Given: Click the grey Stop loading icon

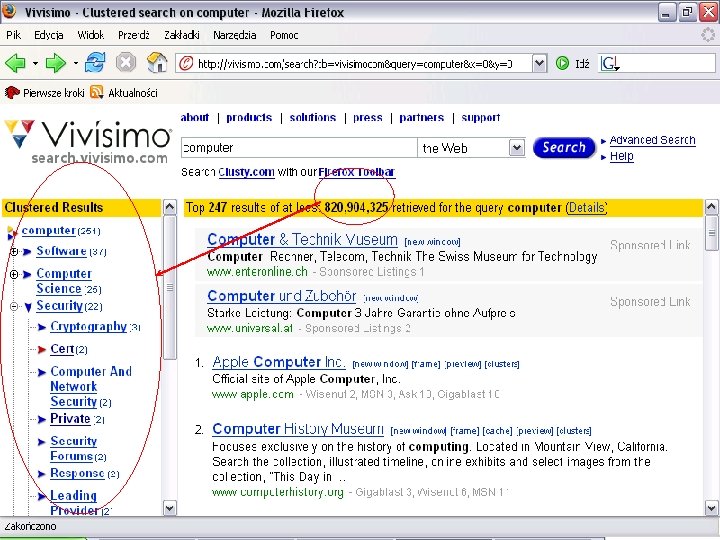Looking at the screenshot, I should 125,62.
